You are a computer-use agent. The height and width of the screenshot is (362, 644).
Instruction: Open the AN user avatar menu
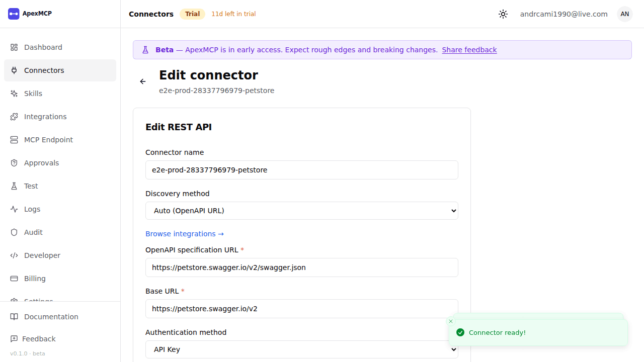[x=625, y=14]
